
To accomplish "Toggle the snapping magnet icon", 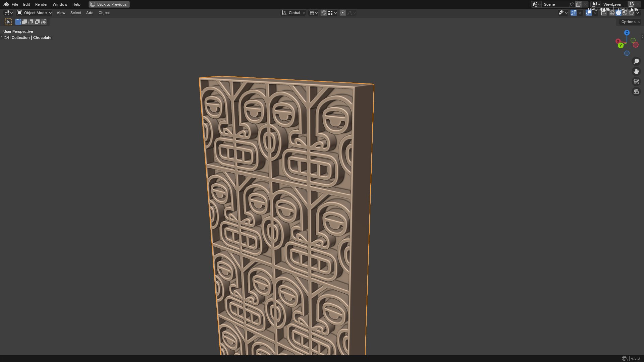I will click(x=323, y=13).
